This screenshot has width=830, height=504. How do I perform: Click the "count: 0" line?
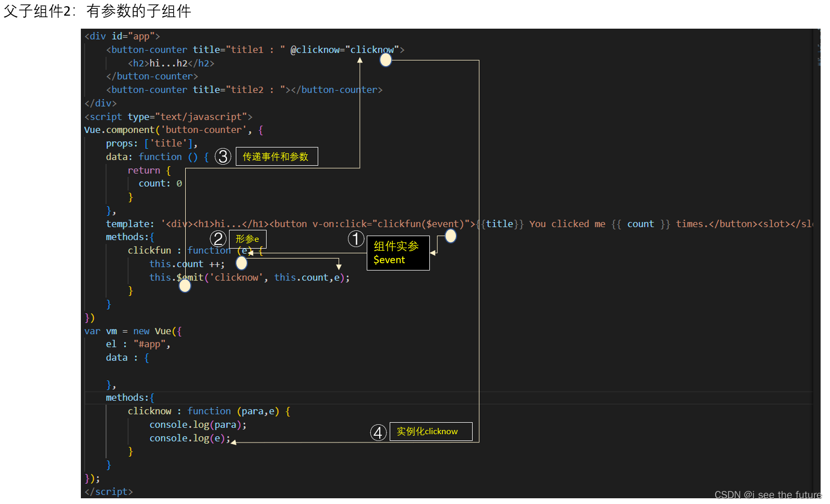[x=160, y=183]
